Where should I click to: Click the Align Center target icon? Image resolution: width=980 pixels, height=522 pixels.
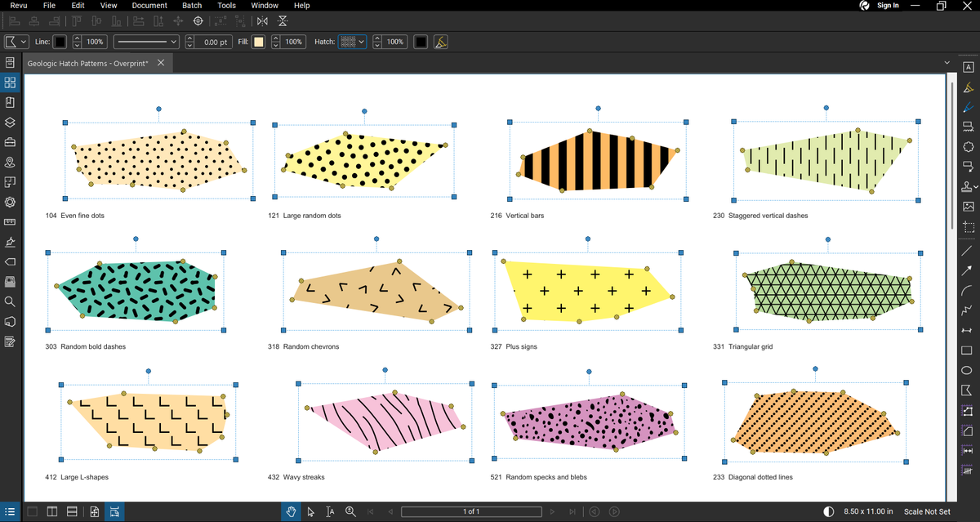[197, 21]
